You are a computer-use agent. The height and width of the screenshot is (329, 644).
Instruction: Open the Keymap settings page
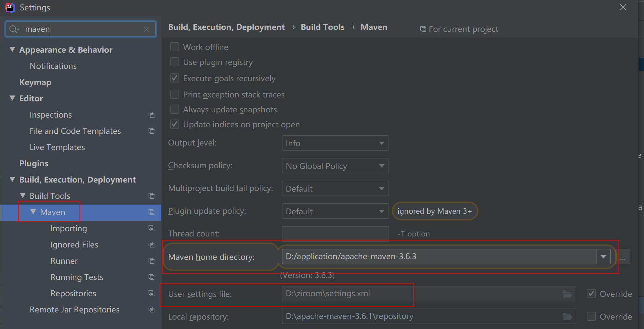pos(35,82)
